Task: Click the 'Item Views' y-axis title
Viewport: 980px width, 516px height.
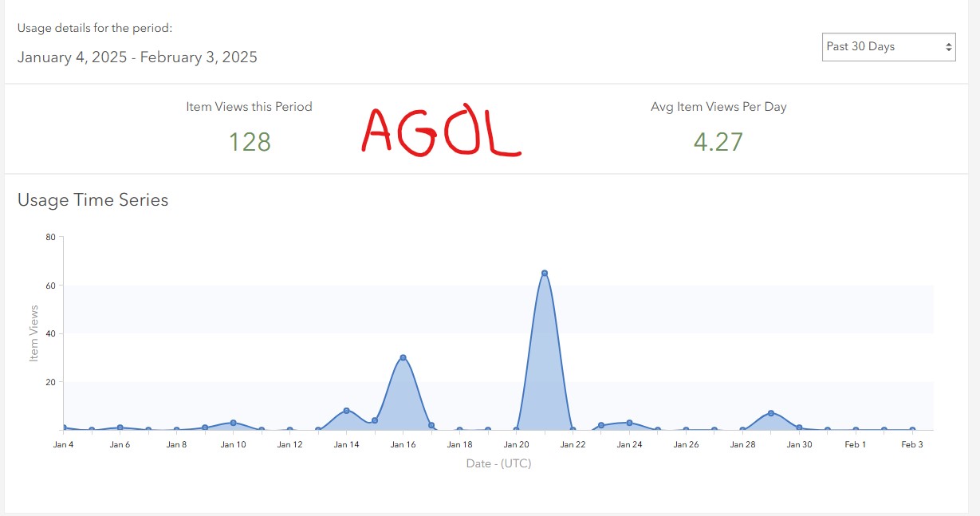Action: pyautogui.click(x=34, y=333)
